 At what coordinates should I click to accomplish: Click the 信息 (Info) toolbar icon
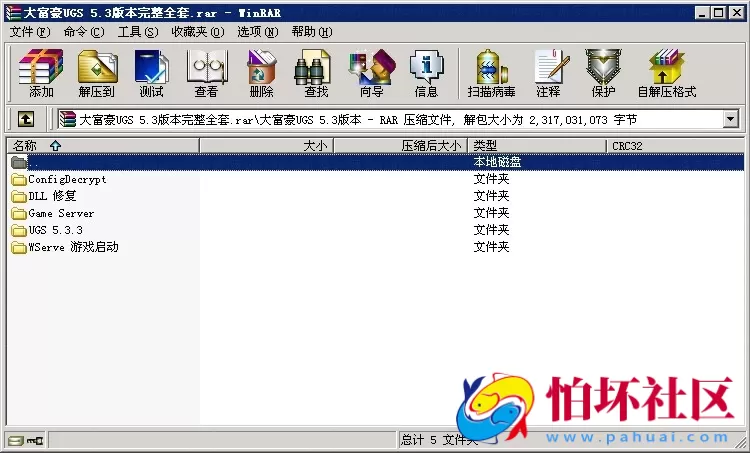[x=426, y=73]
